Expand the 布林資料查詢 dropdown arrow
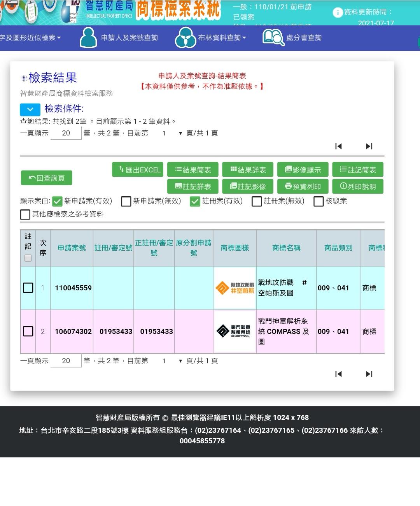 click(x=244, y=38)
